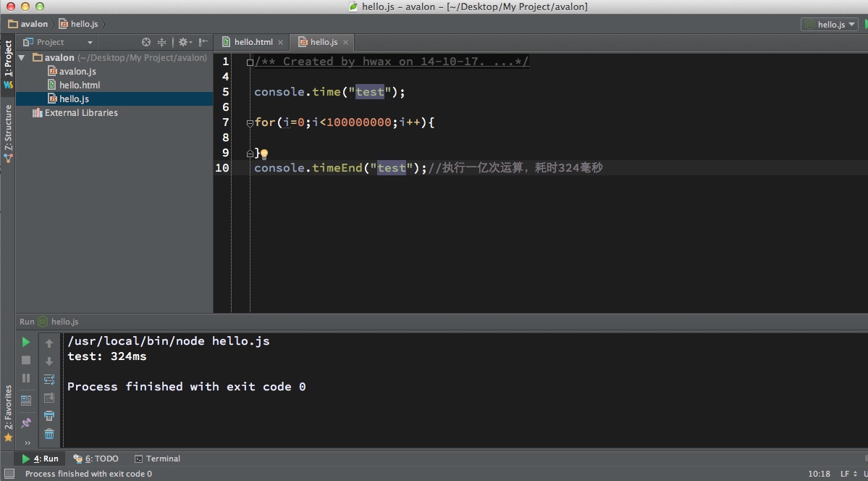868x481 pixels.
Task: Toggle Use Soft Wraps in the console
Action: pyautogui.click(x=49, y=378)
